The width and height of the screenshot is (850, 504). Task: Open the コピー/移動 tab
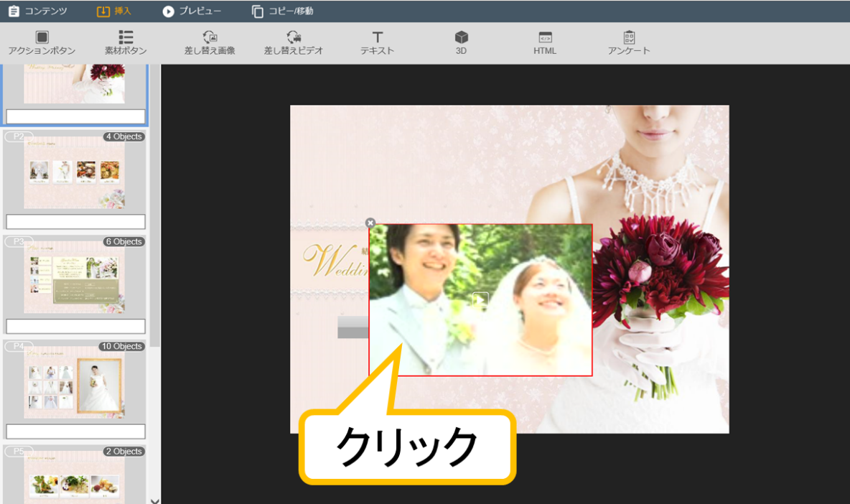pyautogui.click(x=282, y=11)
